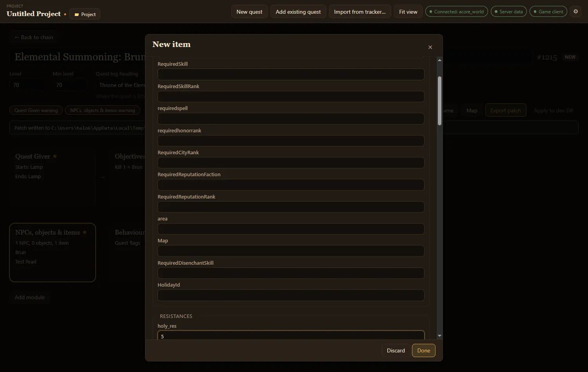Click the Min level field
This screenshot has height=372, width=588.
[70, 85]
